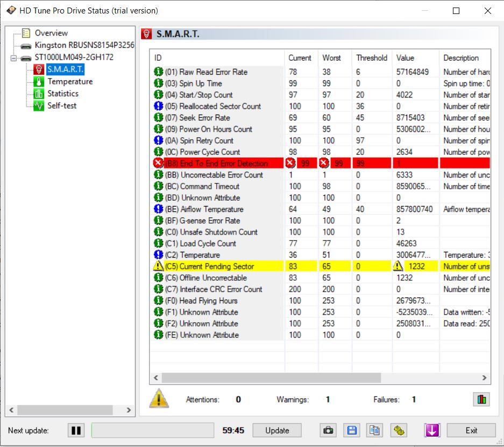Viewport: 504px width, 447px height.
Task: Collapse the ST1000LM049-2GH172 tree branch
Action: click(13, 58)
